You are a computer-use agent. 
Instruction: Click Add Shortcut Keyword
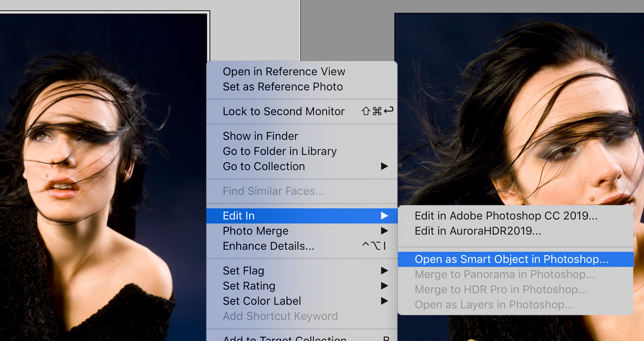(280, 316)
